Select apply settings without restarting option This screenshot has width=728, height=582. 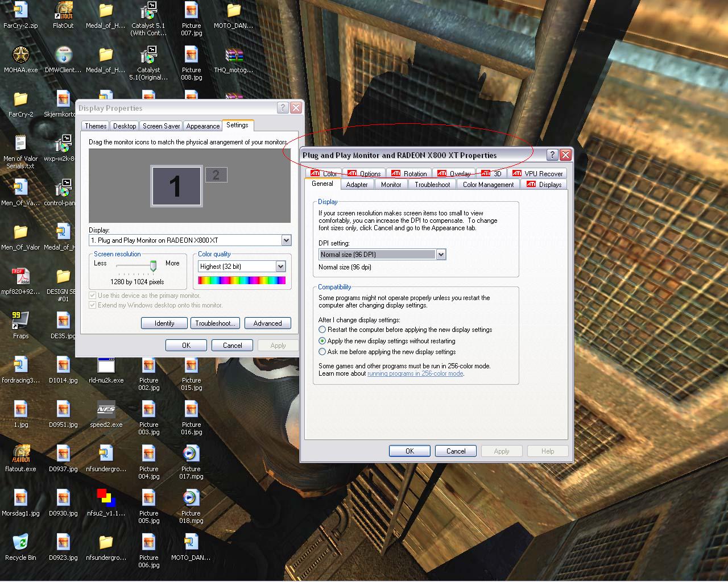322,341
